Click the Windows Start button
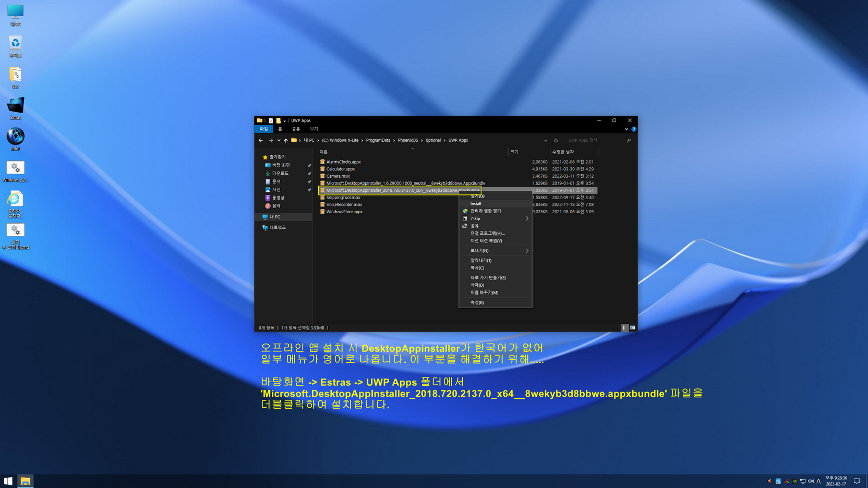 tap(8, 481)
